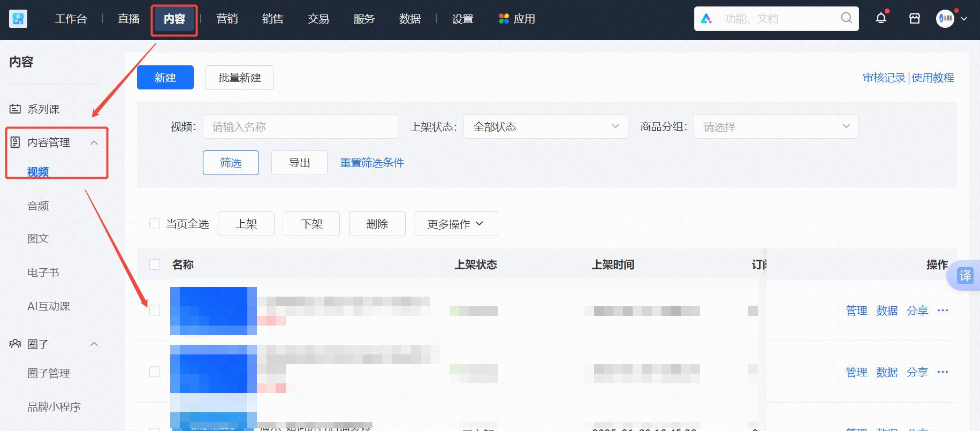Open the 交易 tab
Image resolution: width=980 pixels, height=431 pixels.
318,19
